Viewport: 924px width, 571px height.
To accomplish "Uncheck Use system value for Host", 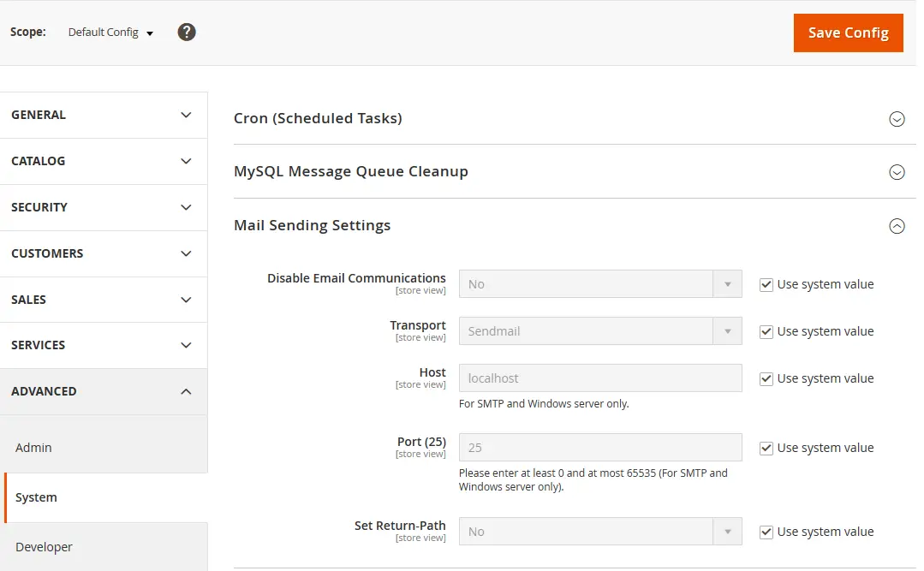I will pos(766,378).
